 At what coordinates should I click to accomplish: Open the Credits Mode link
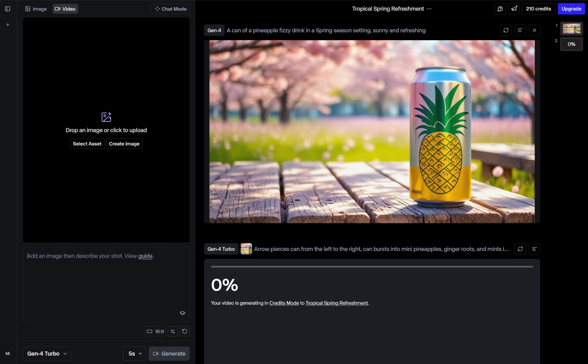(284, 303)
